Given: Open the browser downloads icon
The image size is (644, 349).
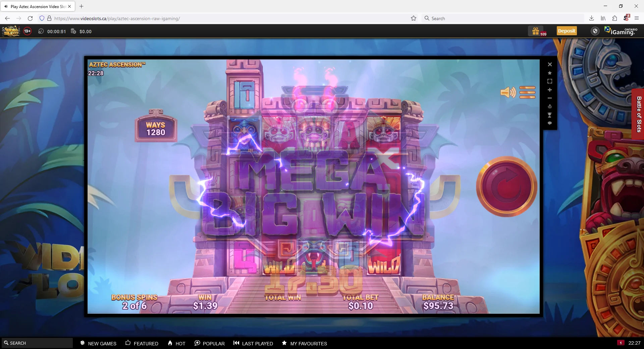Looking at the screenshot, I should (x=592, y=18).
